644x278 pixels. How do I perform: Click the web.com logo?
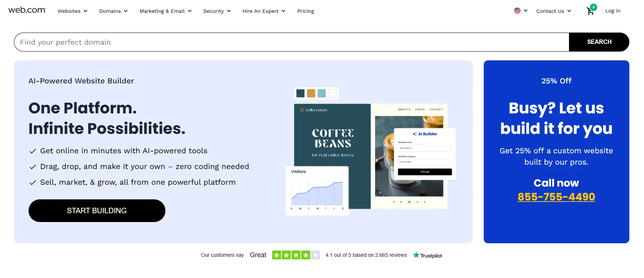(x=27, y=10)
